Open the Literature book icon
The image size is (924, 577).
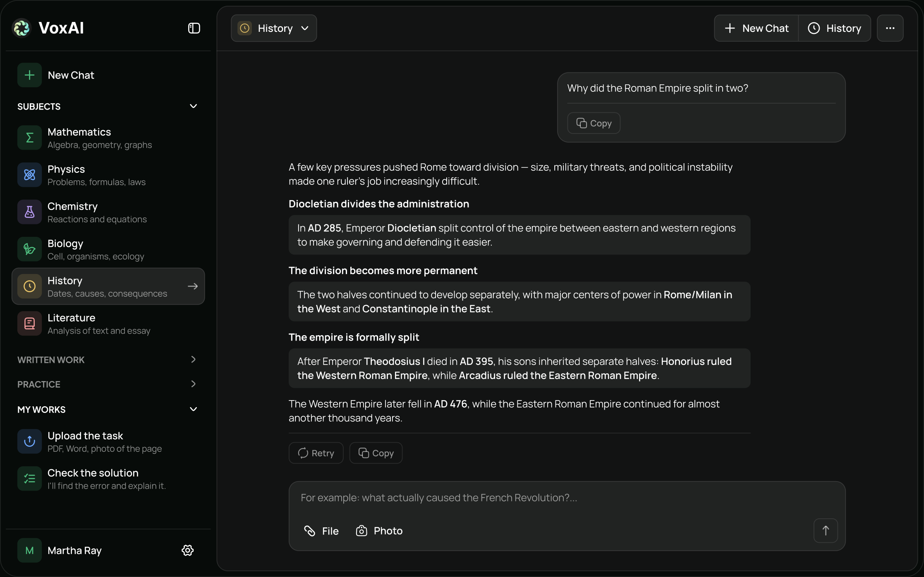[x=29, y=324]
